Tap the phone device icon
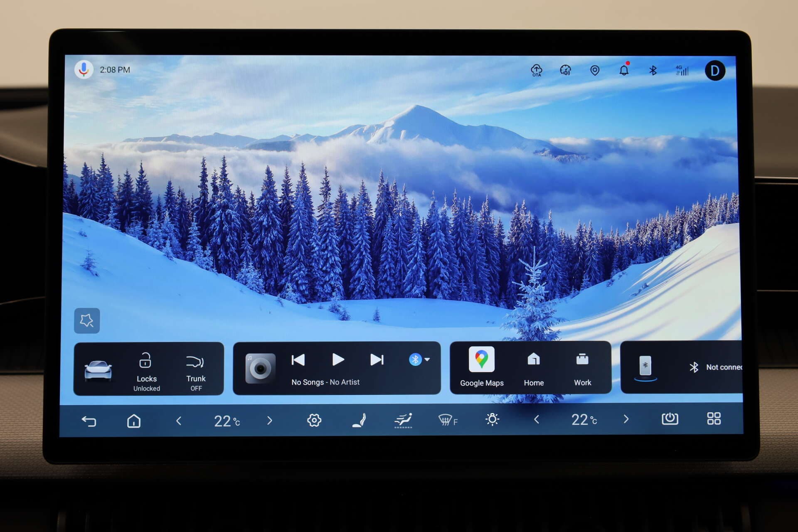This screenshot has height=532, width=798. tap(645, 367)
